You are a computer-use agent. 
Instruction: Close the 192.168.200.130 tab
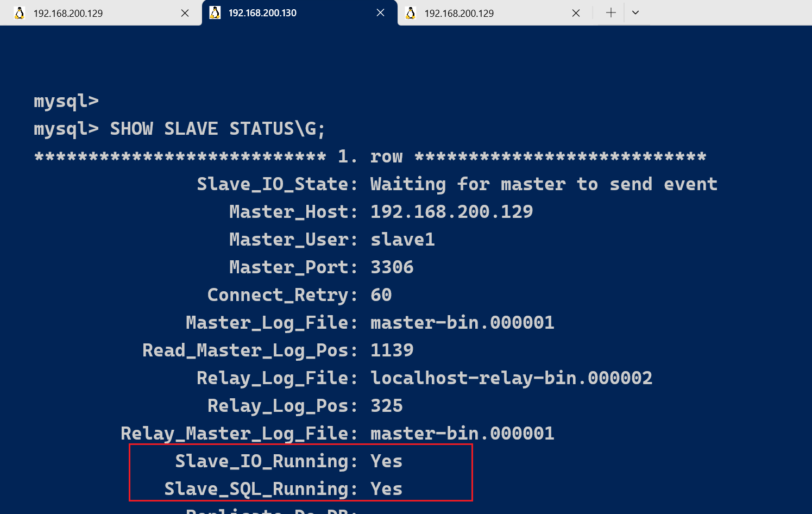[x=380, y=12]
